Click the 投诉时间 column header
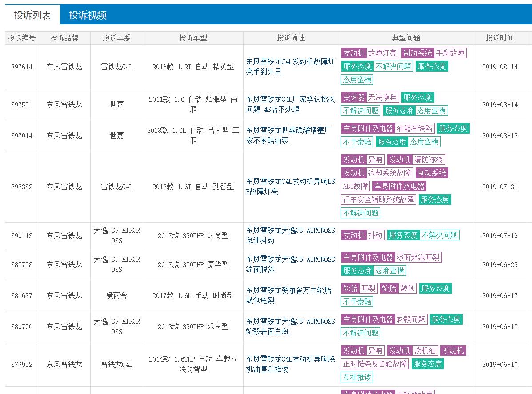532x394 pixels. point(500,38)
